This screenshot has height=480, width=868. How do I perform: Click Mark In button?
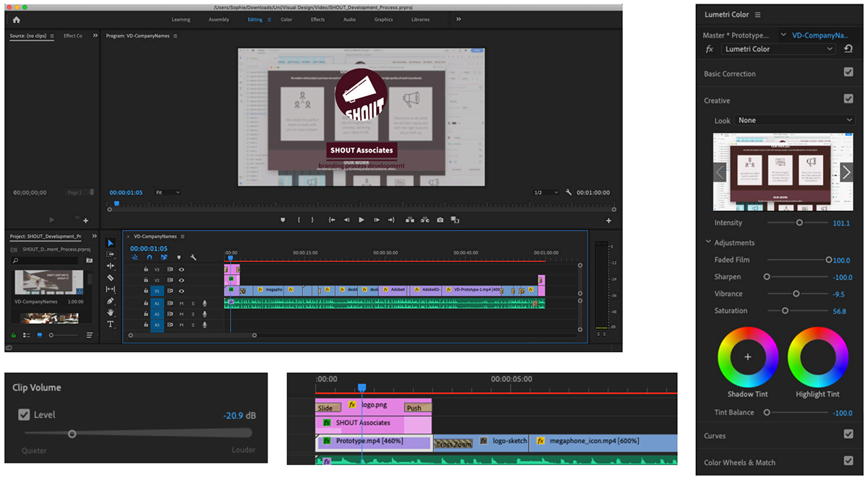click(299, 220)
